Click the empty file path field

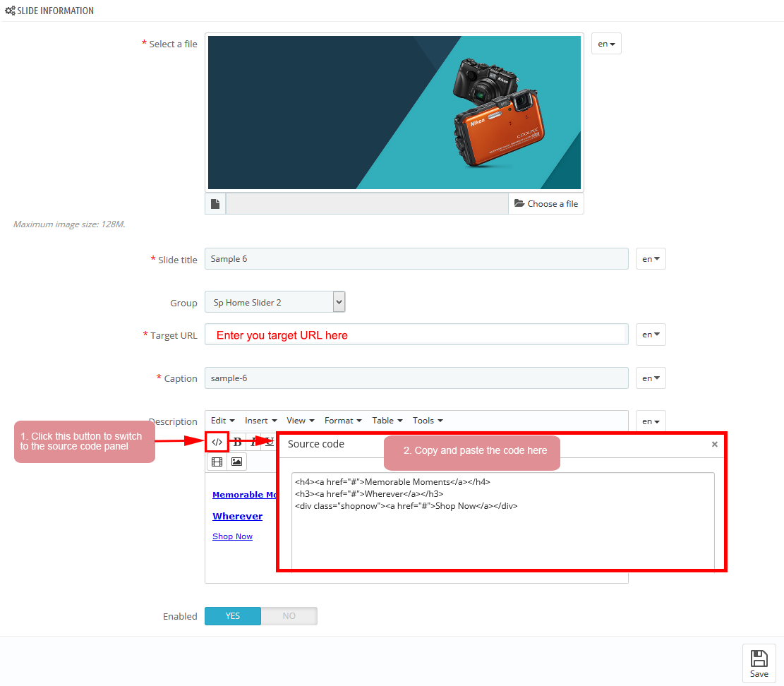[367, 204]
